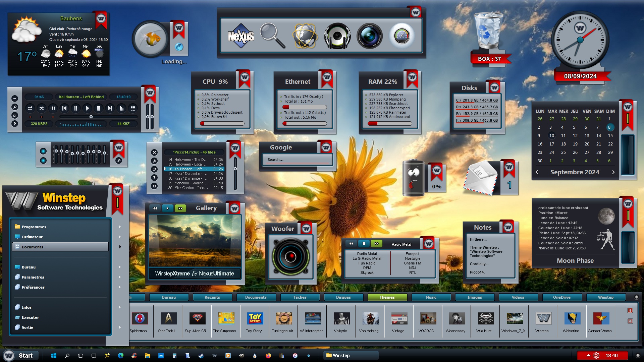Select the Images tab
The width and height of the screenshot is (644, 362).
coord(475,297)
